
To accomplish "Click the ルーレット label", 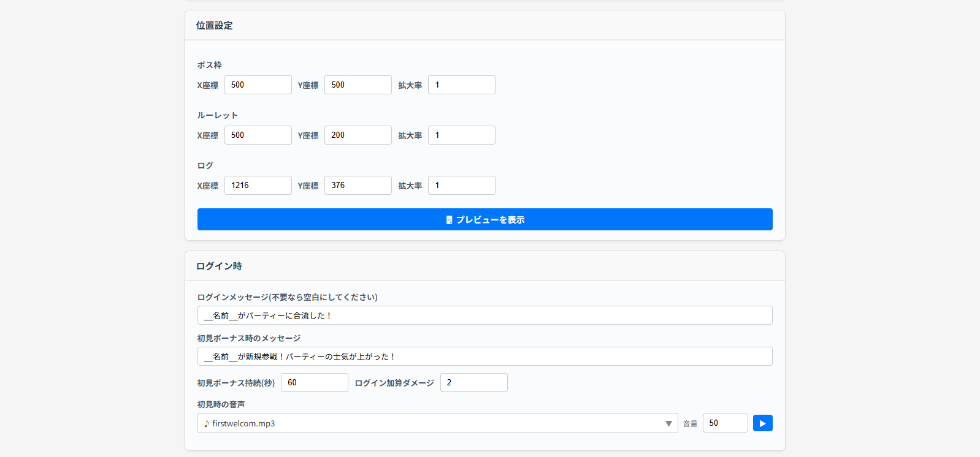I will (x=217, y=115).
